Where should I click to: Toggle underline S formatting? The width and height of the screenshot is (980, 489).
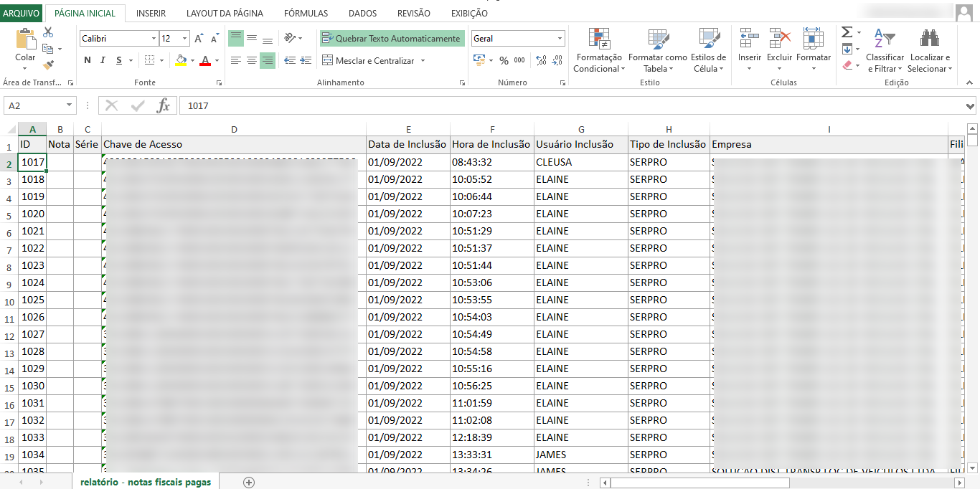[119, 60]
